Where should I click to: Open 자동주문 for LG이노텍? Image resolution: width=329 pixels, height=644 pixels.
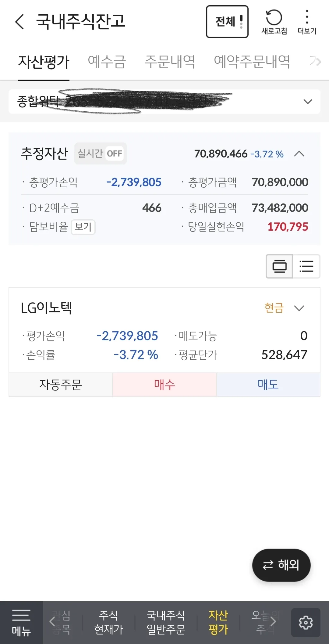click(61, 385)
